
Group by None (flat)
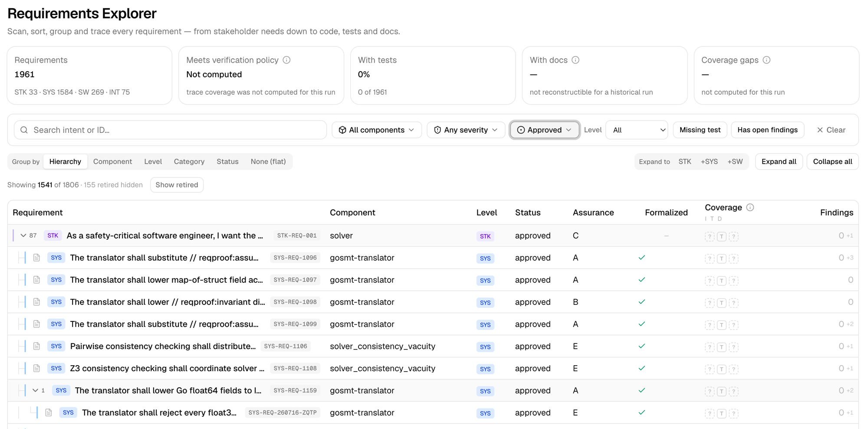[268, 162]
